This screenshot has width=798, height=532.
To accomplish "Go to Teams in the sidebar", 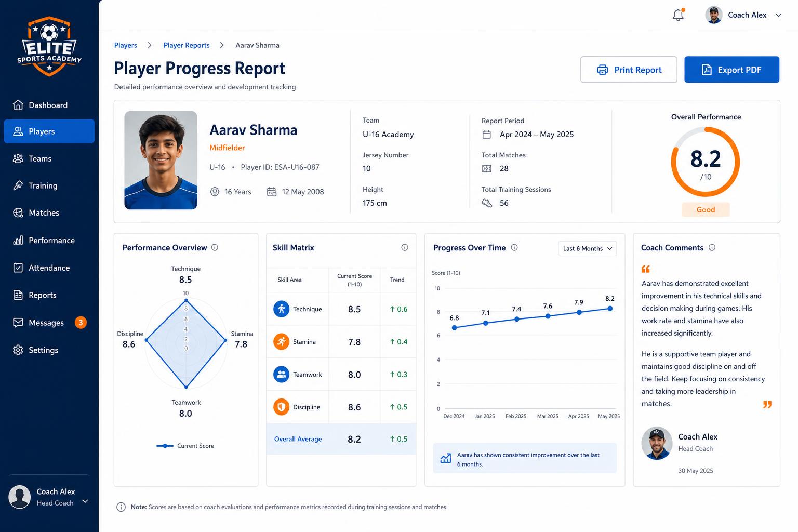I will (49, 158).
